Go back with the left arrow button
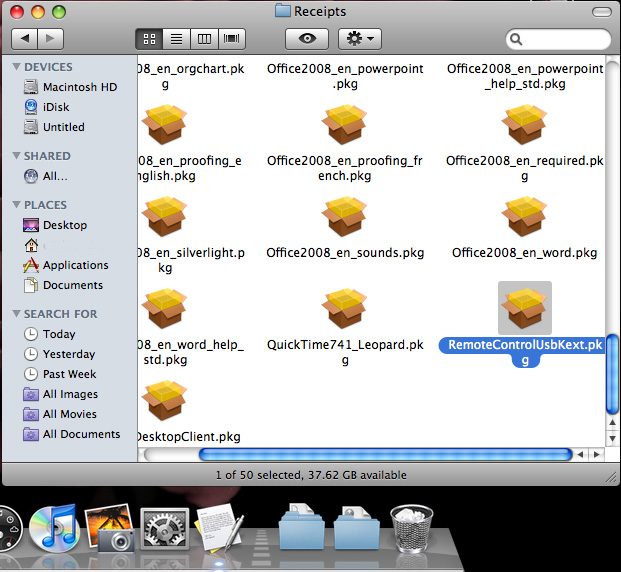621x572 pixels. (x=25, y=39)
